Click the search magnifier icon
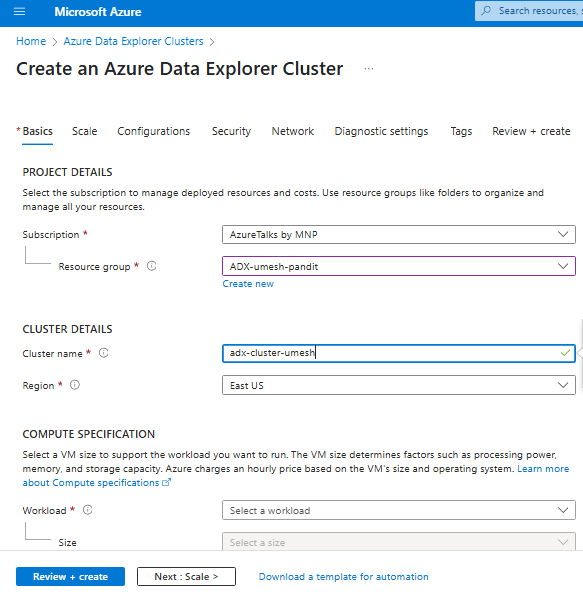 coord(486,11)
